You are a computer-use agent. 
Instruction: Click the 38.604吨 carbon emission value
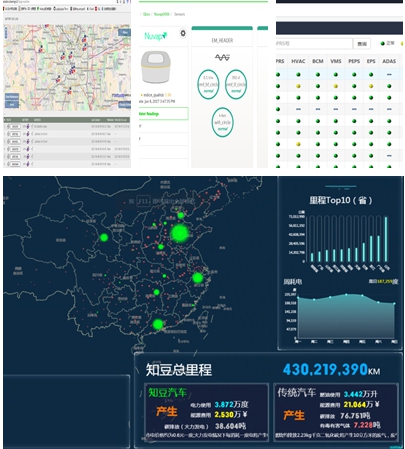coord(231,426)
